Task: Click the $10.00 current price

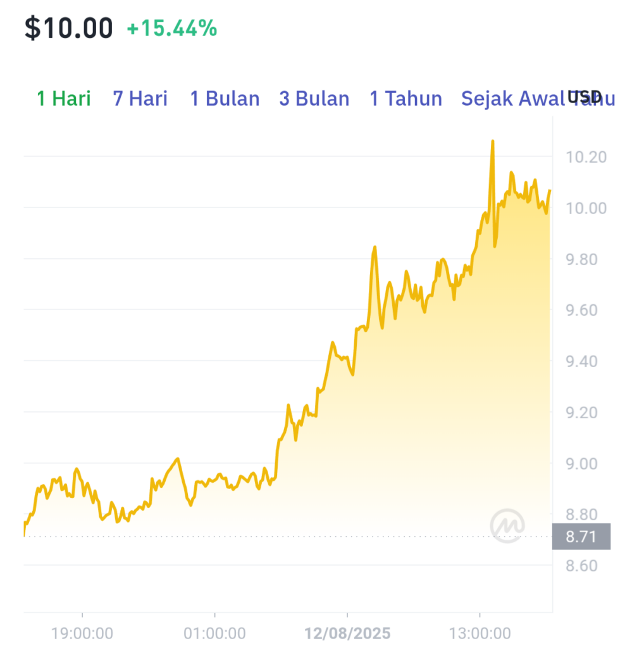Action: [68, 28]
